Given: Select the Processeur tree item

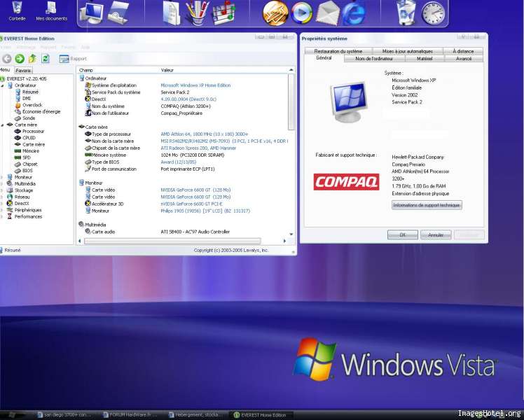Looking at the screenshot, I should coord(33,132).
